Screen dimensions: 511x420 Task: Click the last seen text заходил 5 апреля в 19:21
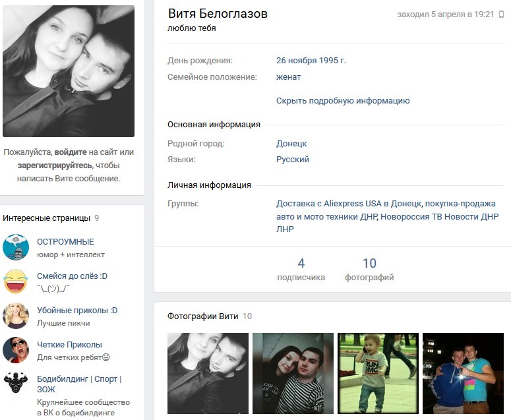point(446,15)
